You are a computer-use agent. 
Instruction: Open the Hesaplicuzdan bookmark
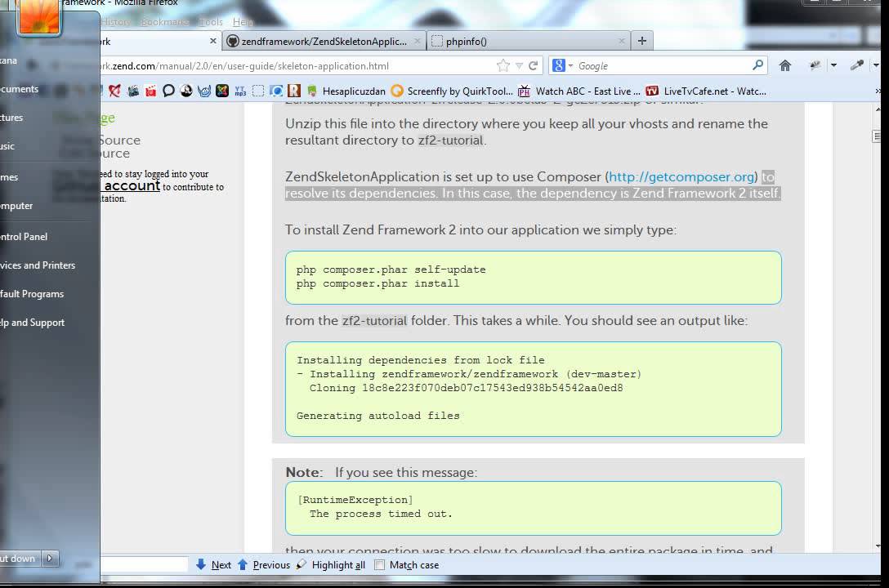(x=346, y=91)
